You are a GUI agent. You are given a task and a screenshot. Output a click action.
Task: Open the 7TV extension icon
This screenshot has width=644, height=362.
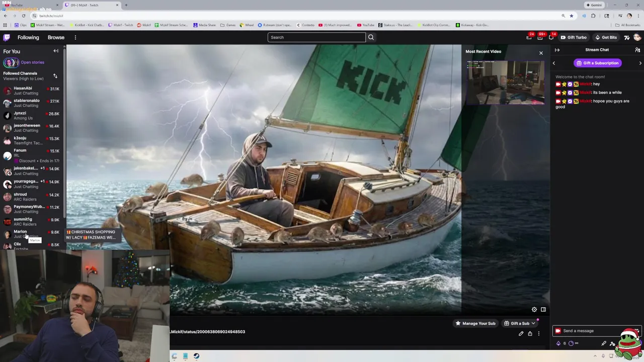(x=627, y=37)
